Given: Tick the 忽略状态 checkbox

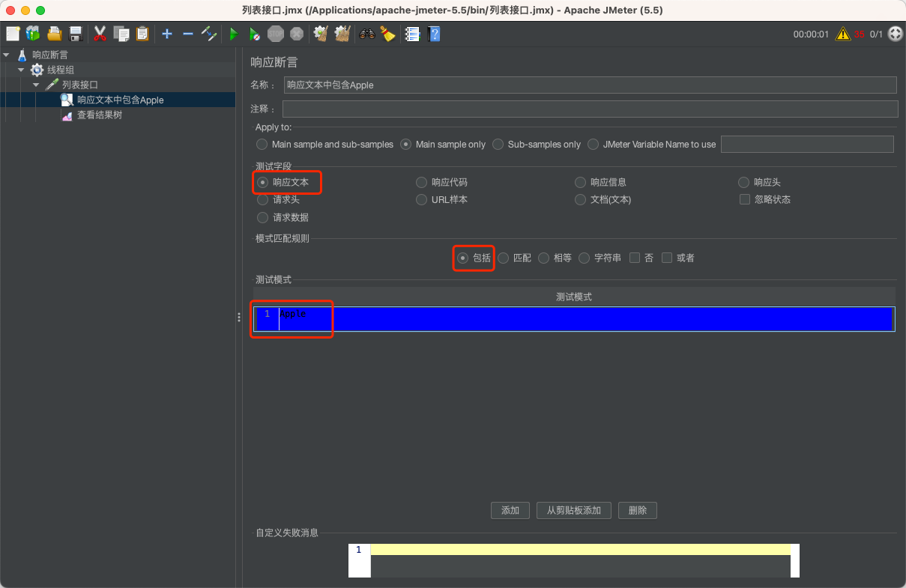Looking at the screenshot, I should [745, 199].
